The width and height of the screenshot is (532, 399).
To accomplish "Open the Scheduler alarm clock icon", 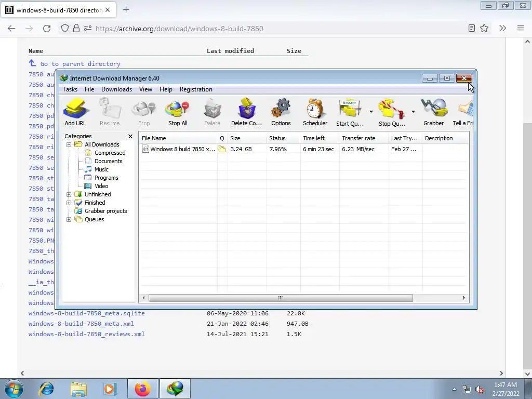I will point(315,112).
